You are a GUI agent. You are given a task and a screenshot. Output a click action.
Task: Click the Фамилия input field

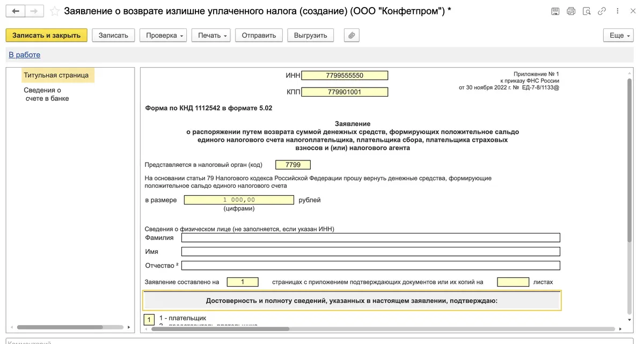tap(370, 238)
